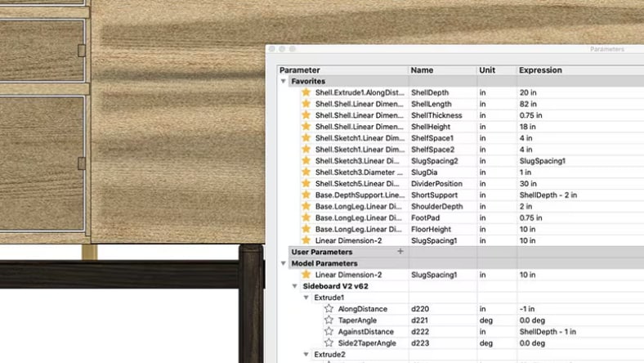
Task: Click the plus icon to add user parameter
Action: pyautogui.click(x=400, y=252)
